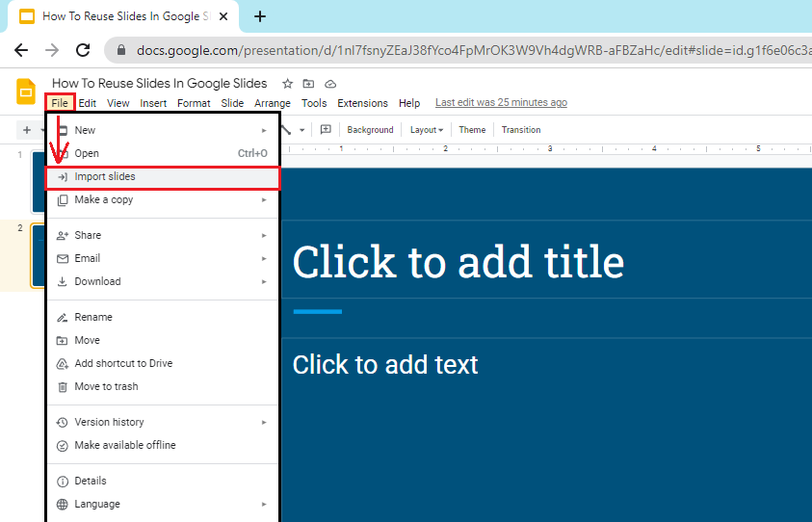
Task: Choose Rename in the File menu
Action: tap(163, 318)
